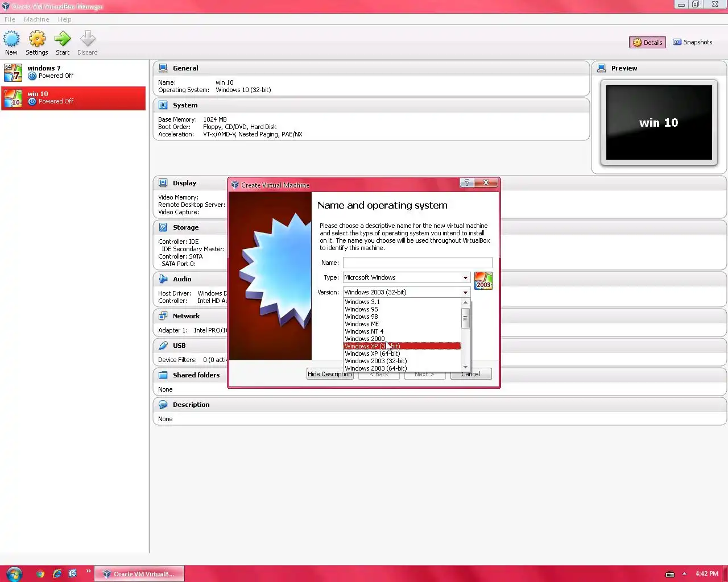Click inside the Name text field
Image resolution: width=728 pixels, height=582 pixels.
pos(417,263)
